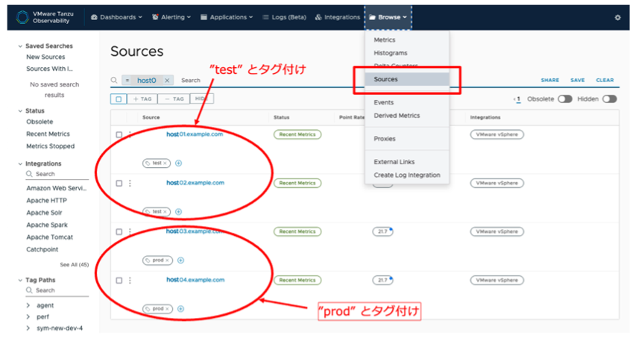Click the − TAG toolbar button
Image resolution: width=644 pixels, height=344 pixels.
tap(174, 99)
